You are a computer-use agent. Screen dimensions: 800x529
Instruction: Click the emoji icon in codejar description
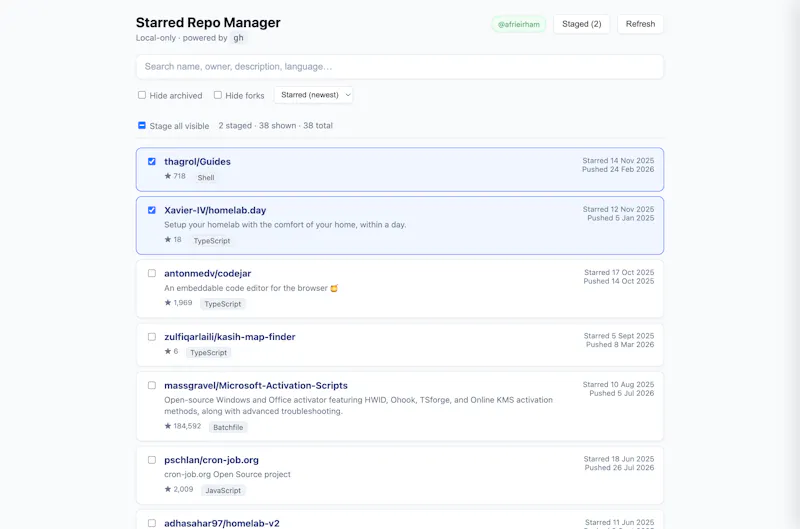(x=334, y=288)
